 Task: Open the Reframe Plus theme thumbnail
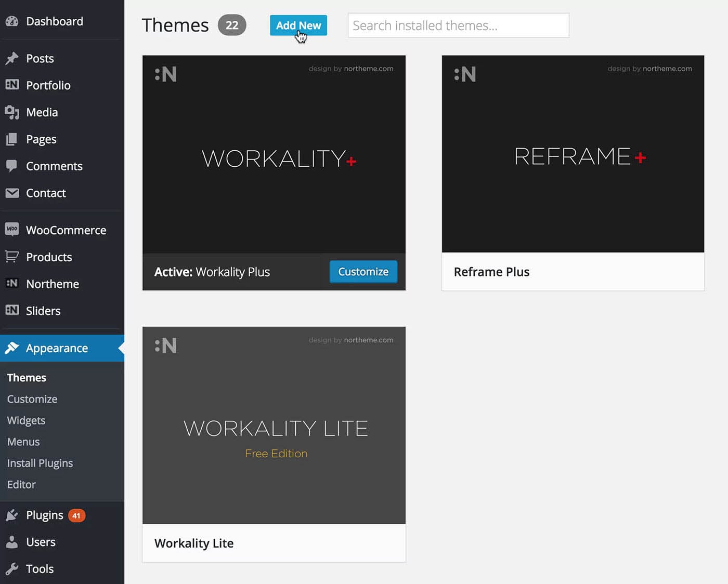573,154
